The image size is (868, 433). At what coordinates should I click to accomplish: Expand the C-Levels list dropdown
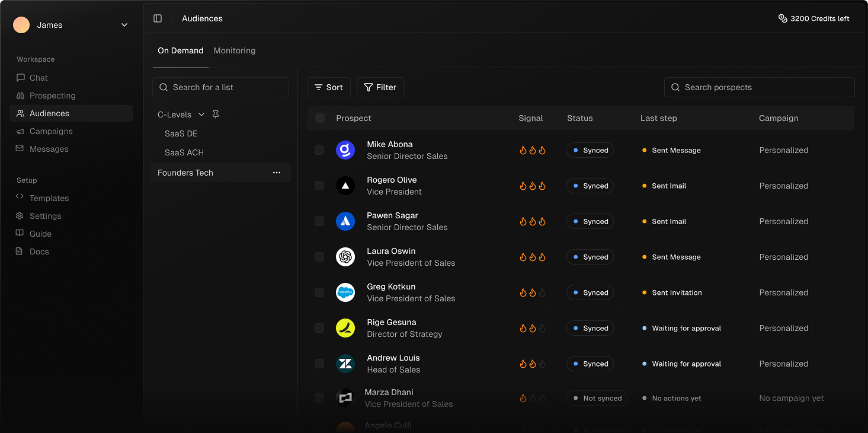tap(201, 114)
